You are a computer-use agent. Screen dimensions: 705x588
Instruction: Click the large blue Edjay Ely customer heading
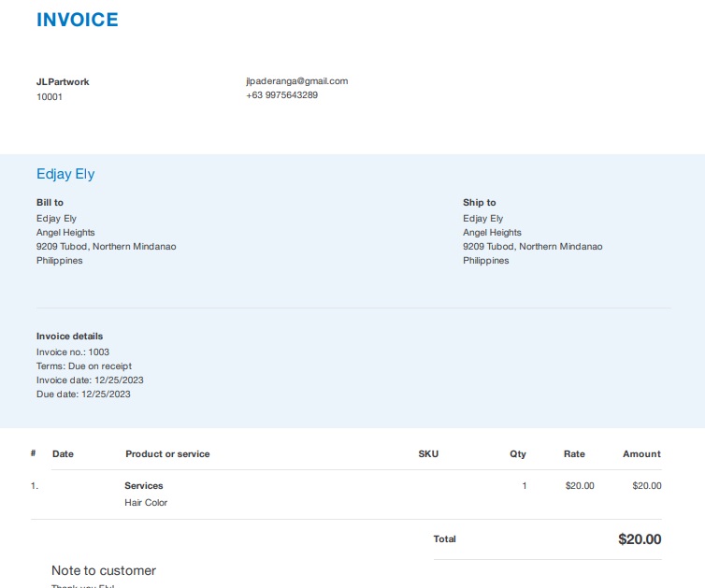[x=65, y=174]
